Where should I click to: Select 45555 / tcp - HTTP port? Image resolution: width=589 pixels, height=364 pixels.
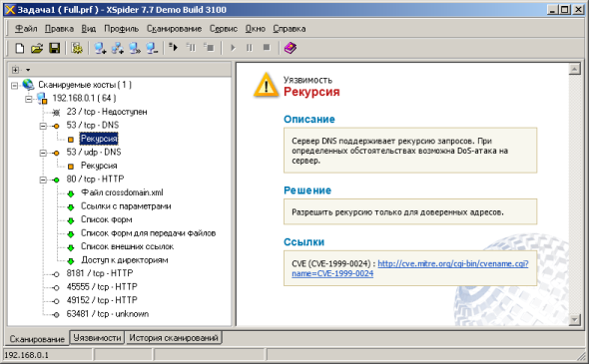(102, 287)
